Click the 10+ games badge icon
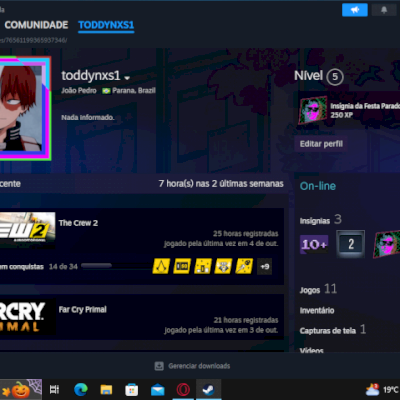 tap(314, 244)
